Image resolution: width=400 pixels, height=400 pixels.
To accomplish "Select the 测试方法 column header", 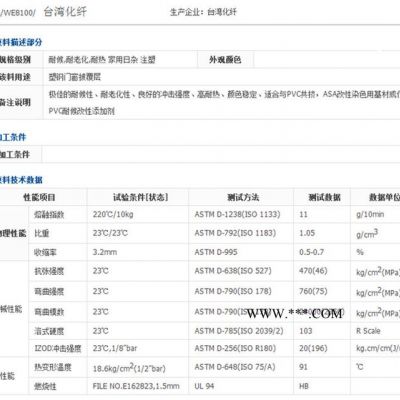I will pyautogui.click(x=243, y=197).
